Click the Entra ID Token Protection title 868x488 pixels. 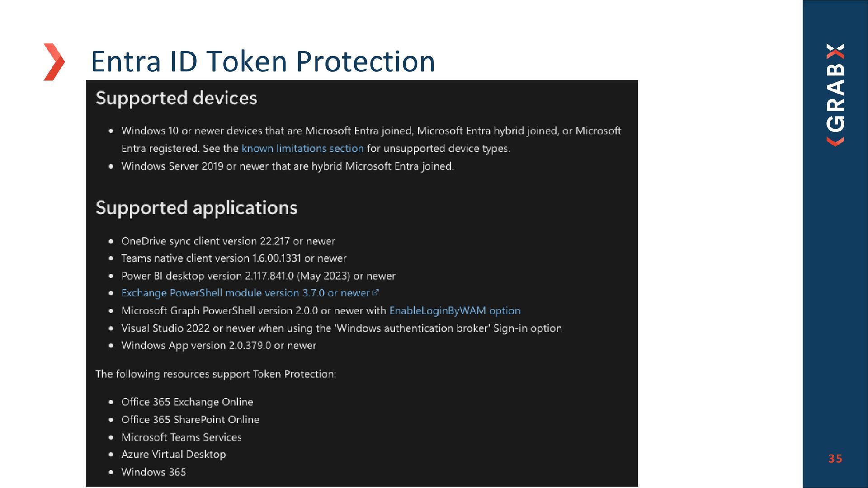coord(263,61)
